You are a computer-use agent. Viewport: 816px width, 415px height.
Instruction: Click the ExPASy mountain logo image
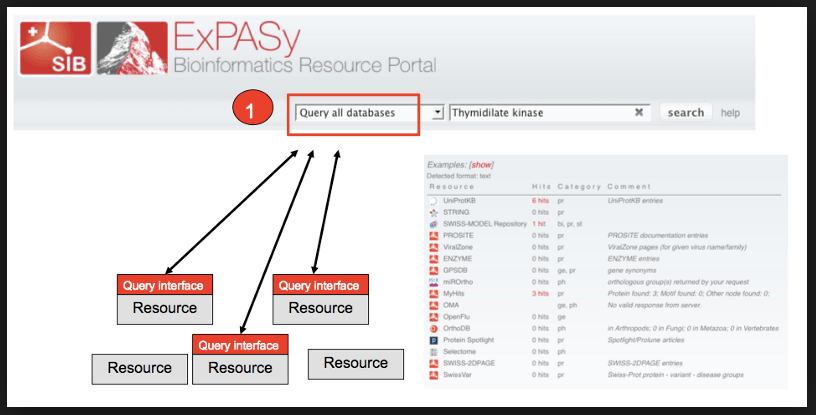pyautogui.click(x=132, y=48)
